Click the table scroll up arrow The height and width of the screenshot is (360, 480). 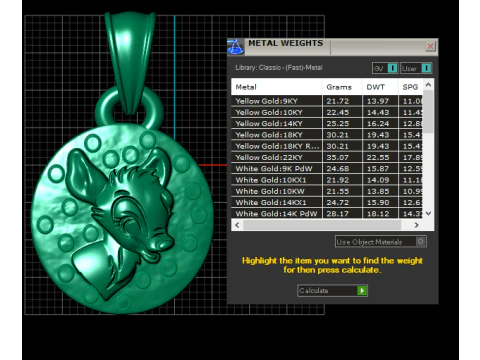(x=429, y=85)
